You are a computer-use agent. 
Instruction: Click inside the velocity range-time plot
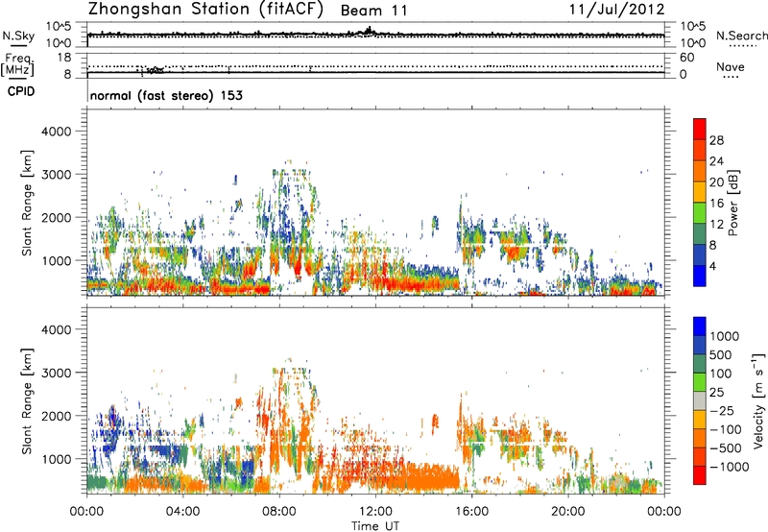coord(375,400)
